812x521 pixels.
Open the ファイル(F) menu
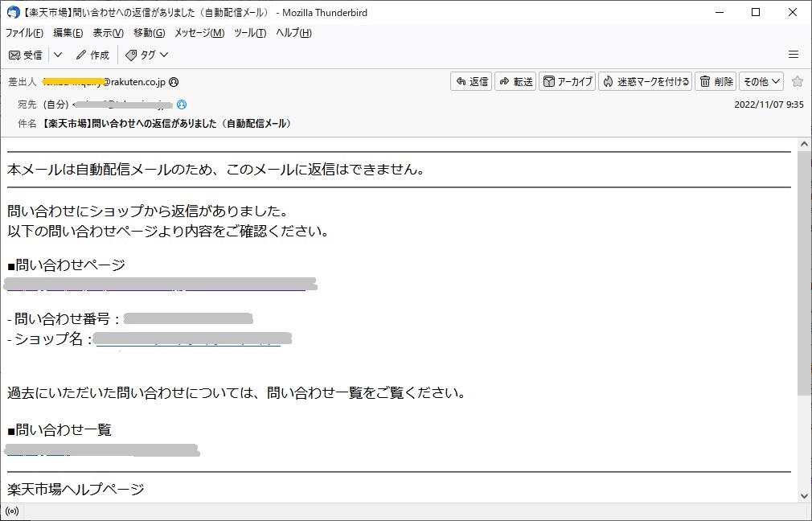point(24,33)
